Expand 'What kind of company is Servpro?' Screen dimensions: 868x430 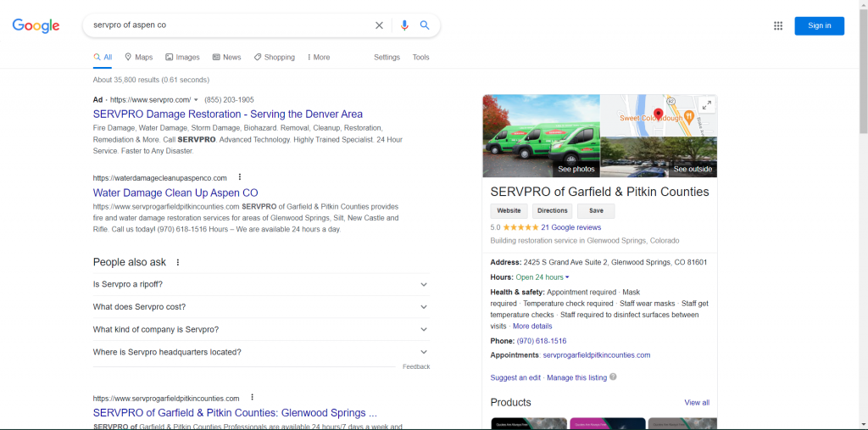(261, 329)
